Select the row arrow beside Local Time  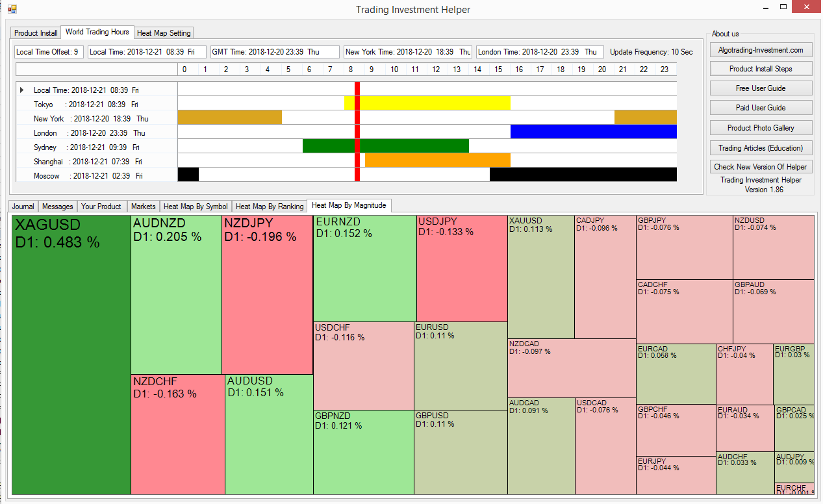tap(23, 90)
